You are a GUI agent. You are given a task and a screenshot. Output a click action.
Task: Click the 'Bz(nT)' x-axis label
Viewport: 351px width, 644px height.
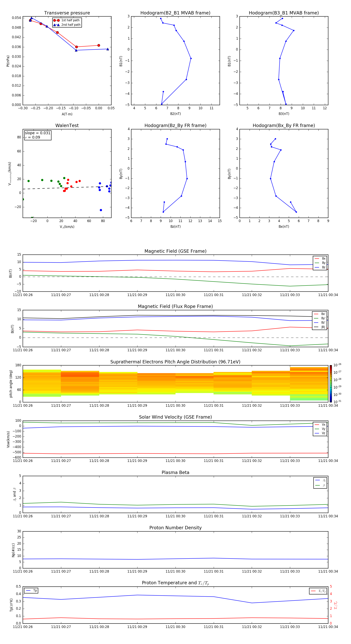[x=175, y=227]
